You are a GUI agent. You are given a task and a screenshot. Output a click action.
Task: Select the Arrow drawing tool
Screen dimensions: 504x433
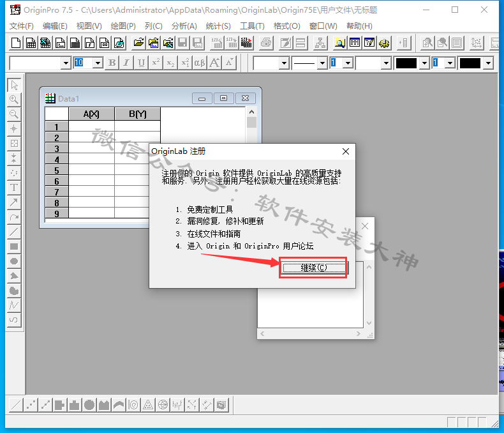(x=14, y=202)
